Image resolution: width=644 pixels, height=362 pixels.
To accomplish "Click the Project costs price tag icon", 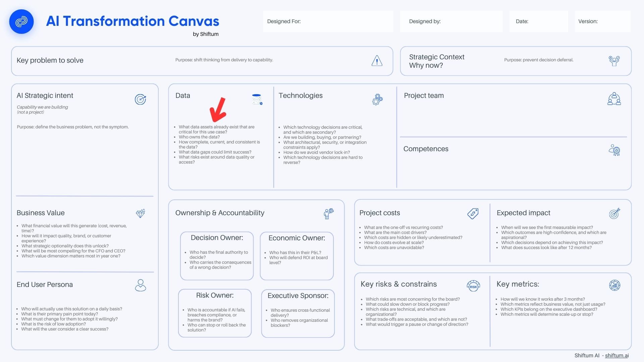I will (x=473, y=214).
